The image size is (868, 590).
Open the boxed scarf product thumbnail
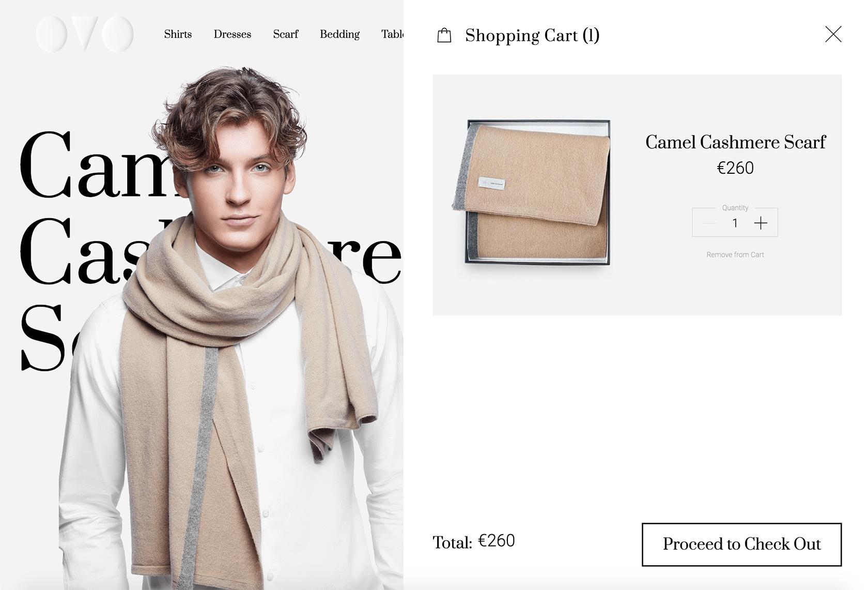tap(532, 192)
